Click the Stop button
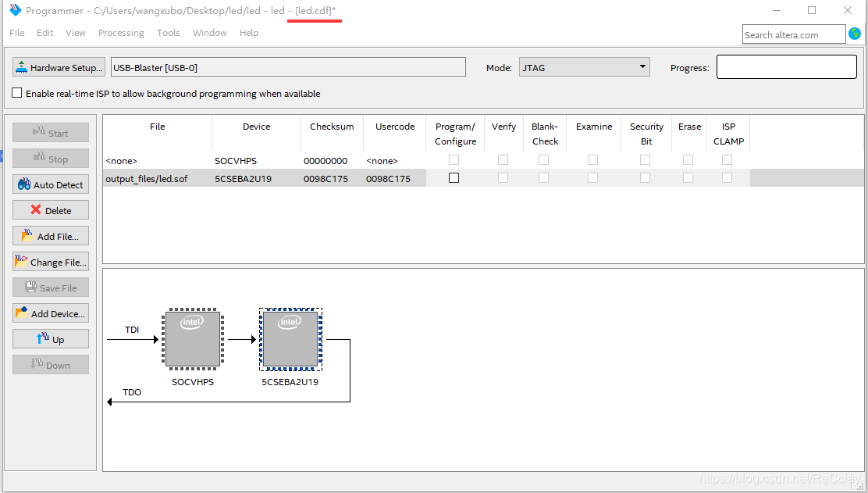868x493 pixels. click(x=51, y=159)
